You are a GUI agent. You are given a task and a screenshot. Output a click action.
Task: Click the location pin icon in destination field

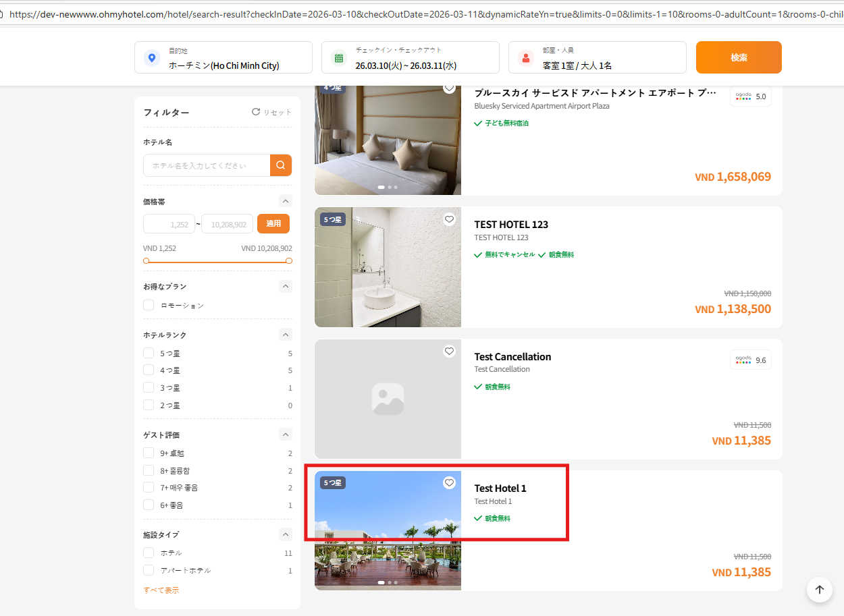point(152,58)
